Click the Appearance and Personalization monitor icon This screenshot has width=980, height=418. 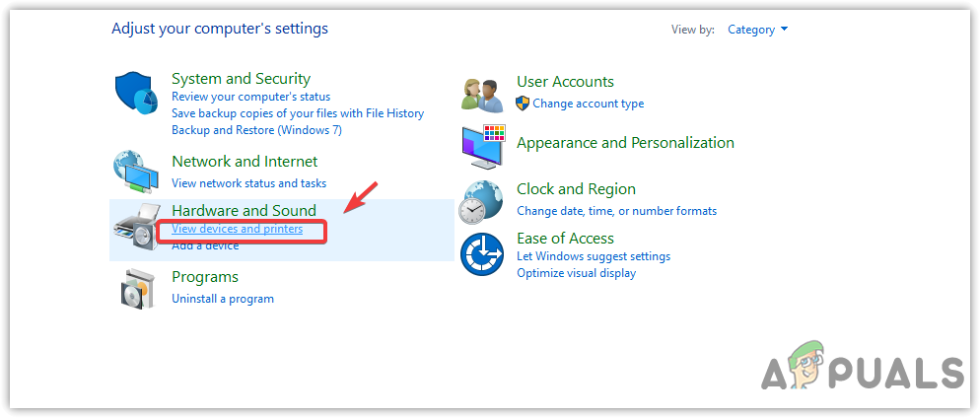pyautogui.click(x=482, y=146)
